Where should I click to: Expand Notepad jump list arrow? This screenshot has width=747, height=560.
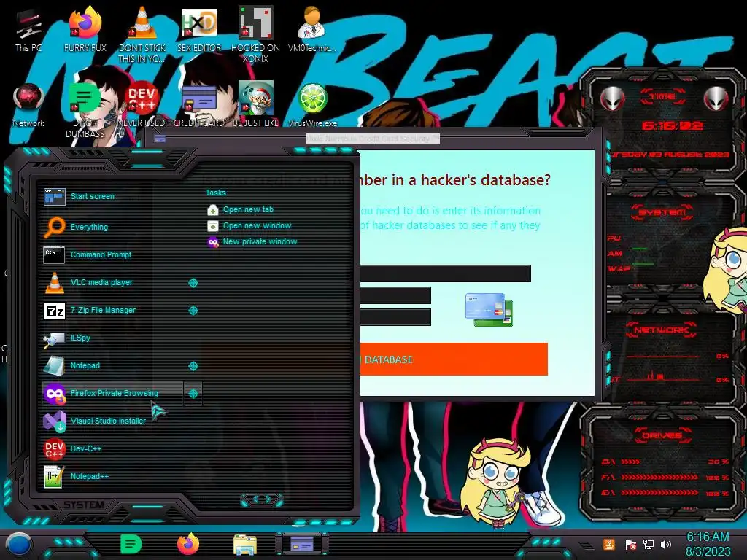coord(193,366)
